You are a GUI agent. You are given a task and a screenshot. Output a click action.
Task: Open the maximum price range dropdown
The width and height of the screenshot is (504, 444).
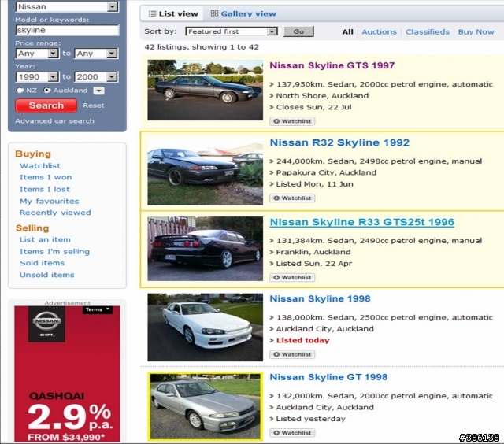tap(96, 54)
